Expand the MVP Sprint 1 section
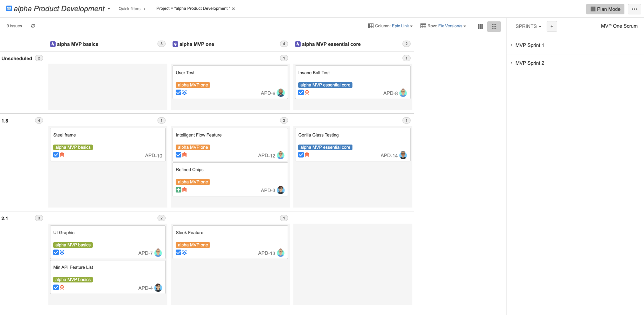 (511, 45)
